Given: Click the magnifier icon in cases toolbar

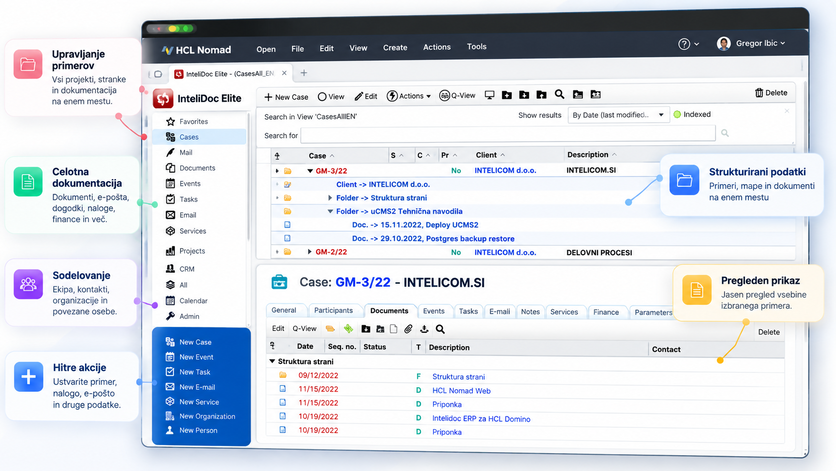Looking at the screenshot, I should [559, 94].
